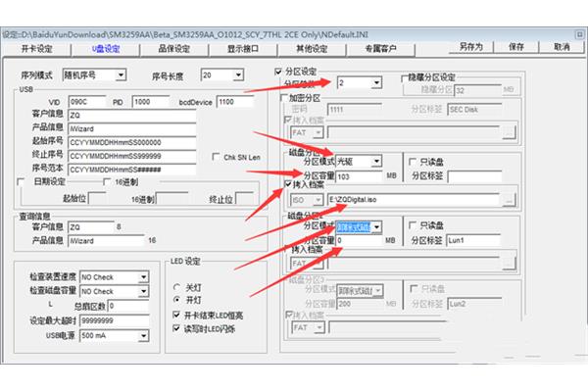Viewport: 588px width, 392px height.
Task: Click the 分区标签 field Lun1
Action: [x=474, y=240]
